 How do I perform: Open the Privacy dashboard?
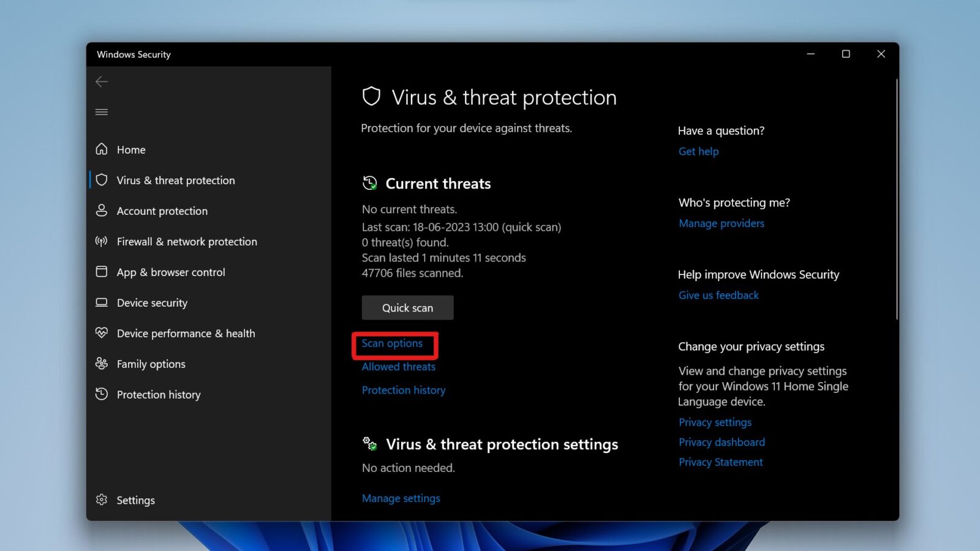point(722,442)
